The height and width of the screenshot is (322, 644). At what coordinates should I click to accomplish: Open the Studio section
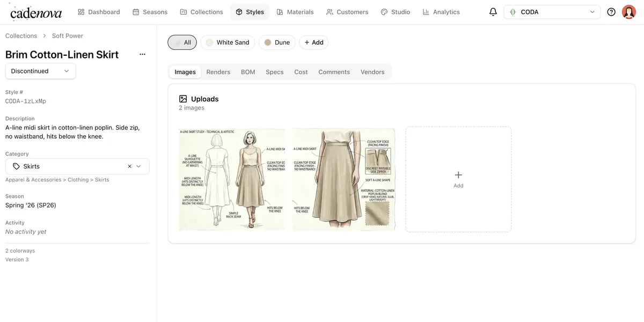396,12
